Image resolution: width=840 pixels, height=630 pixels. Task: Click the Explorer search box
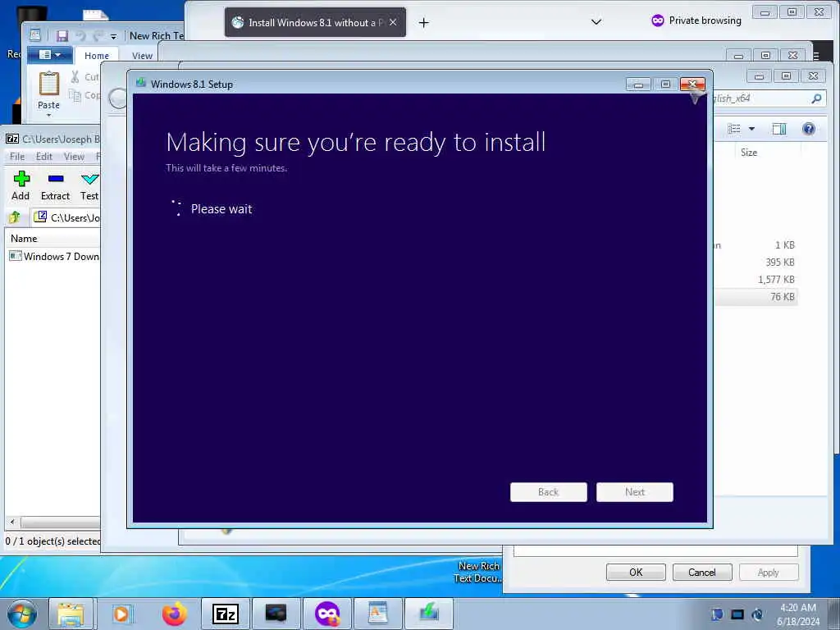pyautogui.click(x=769, y=98)
